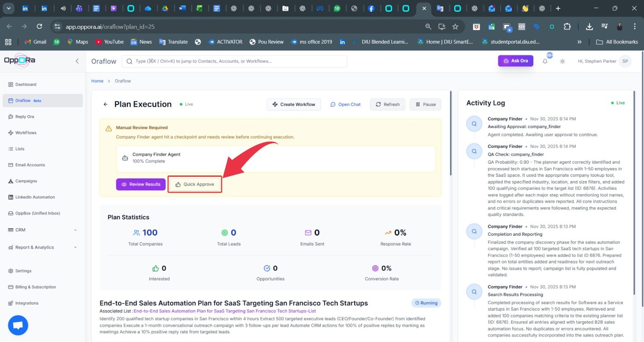
Task: Click the SP profile avatar
Action: (625, 61)
